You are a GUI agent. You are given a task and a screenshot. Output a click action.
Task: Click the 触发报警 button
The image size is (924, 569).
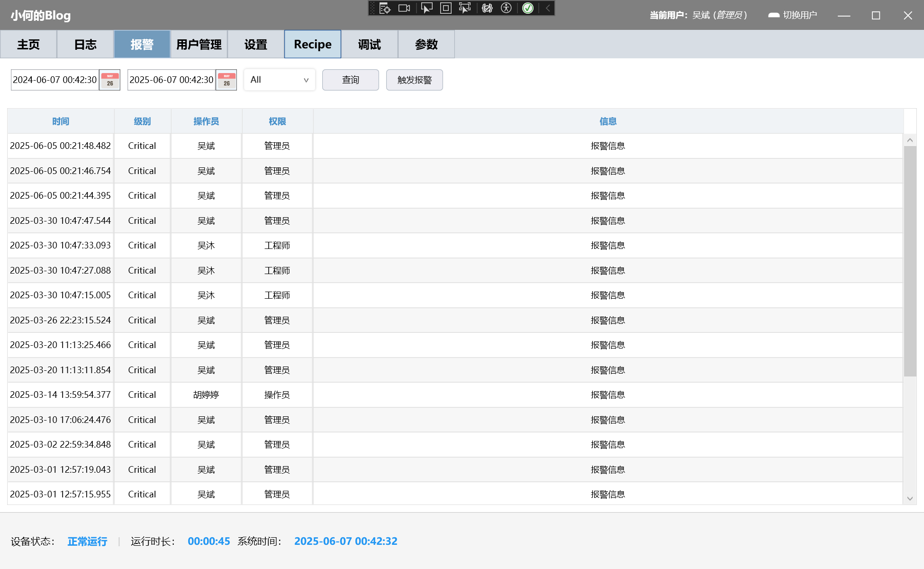tap(415, 80)
